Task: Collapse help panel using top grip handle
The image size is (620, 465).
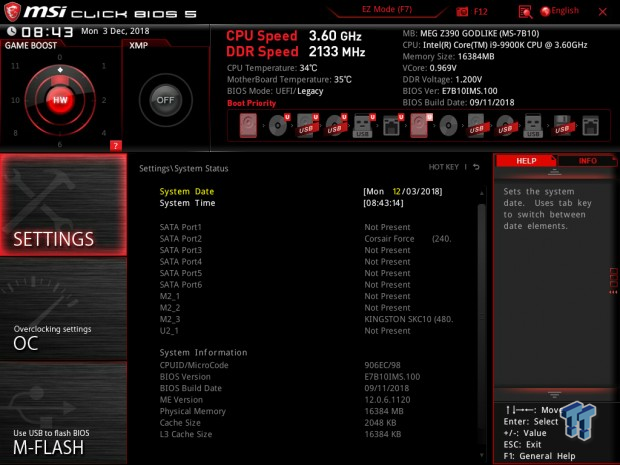Action: tap(554, 172)
